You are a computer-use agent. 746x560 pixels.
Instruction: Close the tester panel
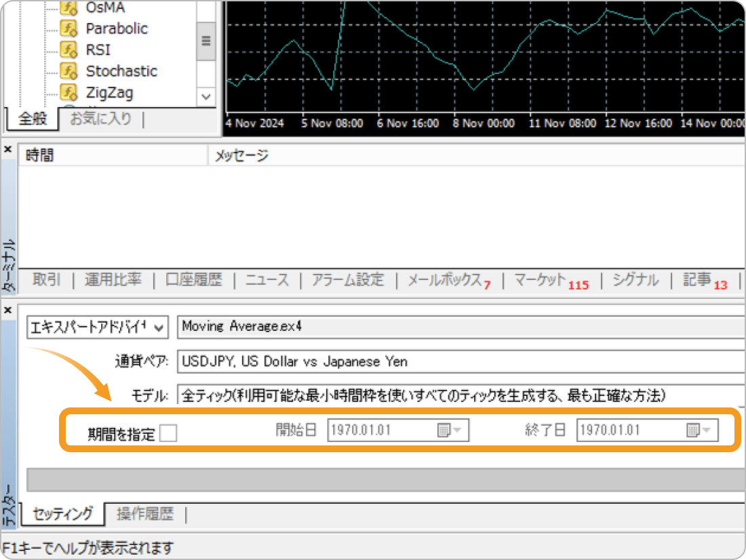pyautogui.click(x=7, y=311)
